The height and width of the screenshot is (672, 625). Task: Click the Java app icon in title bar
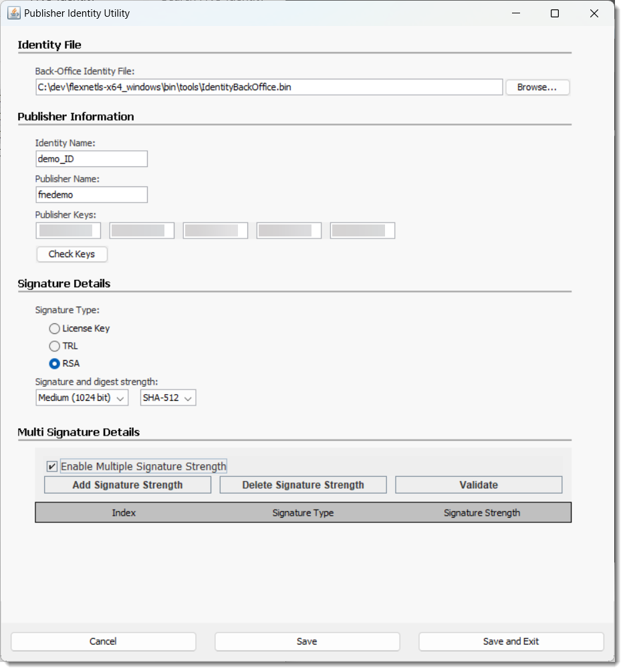[13, 13]
